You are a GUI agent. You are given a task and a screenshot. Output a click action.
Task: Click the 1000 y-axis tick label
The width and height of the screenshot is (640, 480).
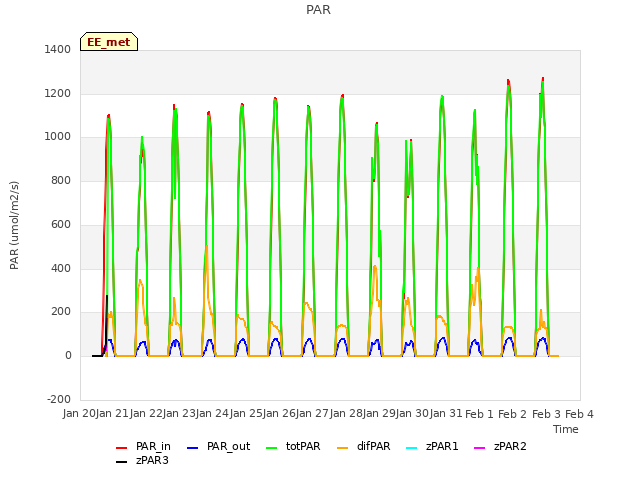click(58, 137)
